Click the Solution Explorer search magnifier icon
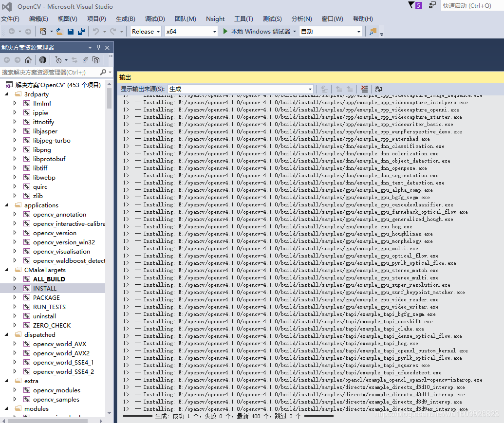Viewport: 504px width, 423px height. point(103,72)
